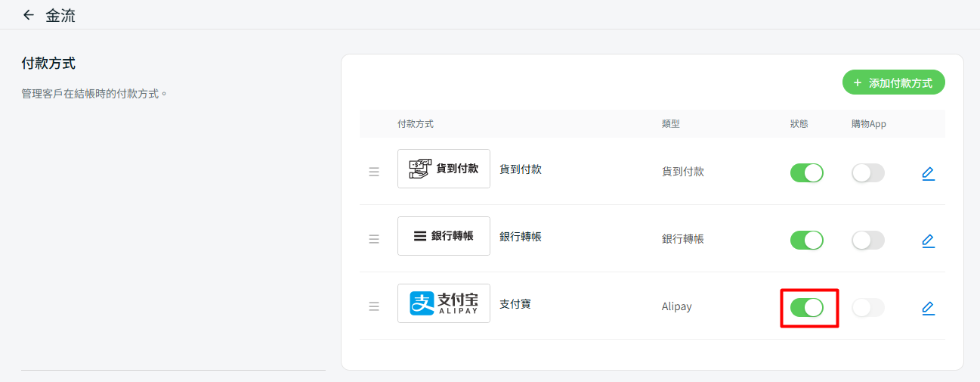Image resolution: width=980 pixels, height=382 pixels.
Task: Click the drag handle for 銀行轉帳 row
Action: [x=374, y=239]
